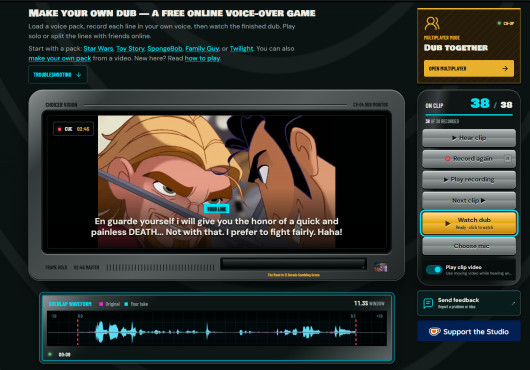Click the external-link arrow on Send feedback

pyautogui.click(x=513, y=303)
